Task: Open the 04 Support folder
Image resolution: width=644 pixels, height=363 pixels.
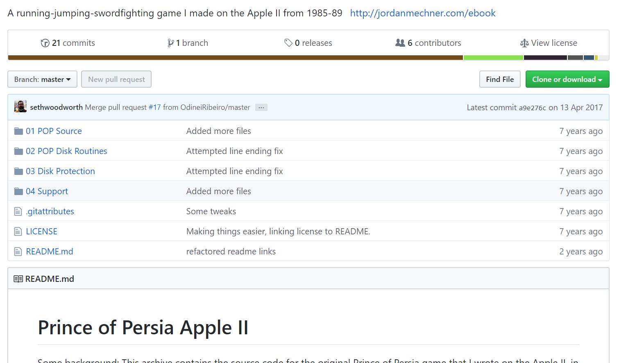Action: (x=47, y=191)
